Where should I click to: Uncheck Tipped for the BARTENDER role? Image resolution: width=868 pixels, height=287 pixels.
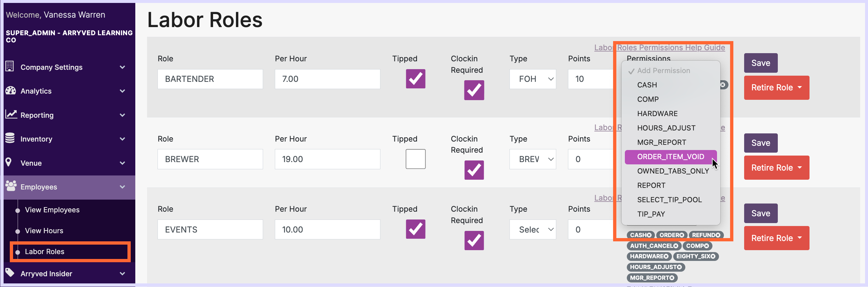415,79
